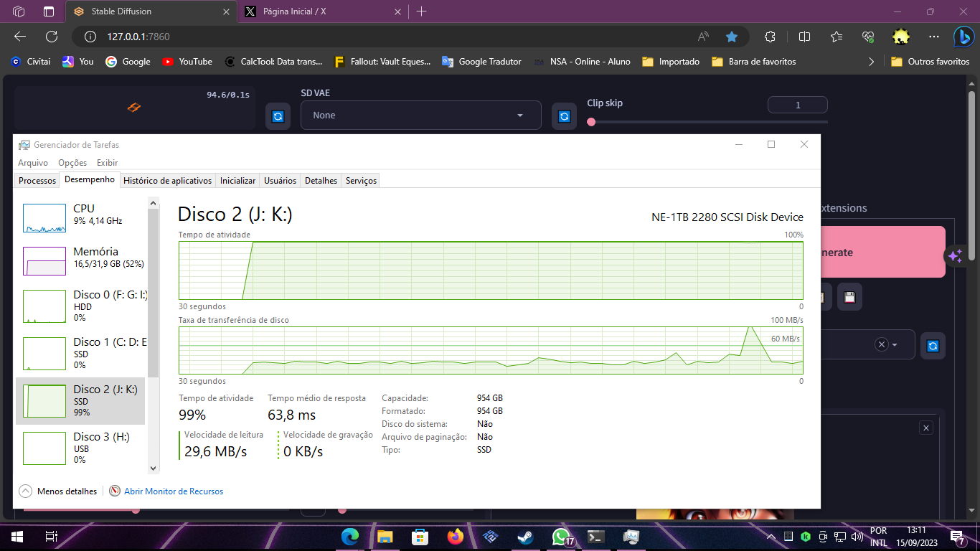The width and height of the screenshot is (980, 551).
Task: Open the terminal icon in the taskbar
Action: click(x=595, y=536)
